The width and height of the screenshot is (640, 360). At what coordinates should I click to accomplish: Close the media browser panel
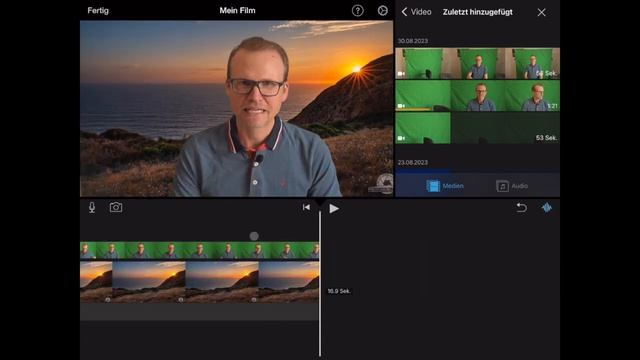(x=541, y=12)
